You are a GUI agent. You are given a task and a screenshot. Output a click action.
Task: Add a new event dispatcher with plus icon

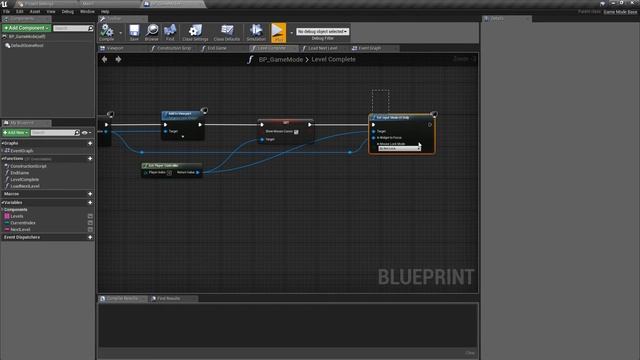90,237
